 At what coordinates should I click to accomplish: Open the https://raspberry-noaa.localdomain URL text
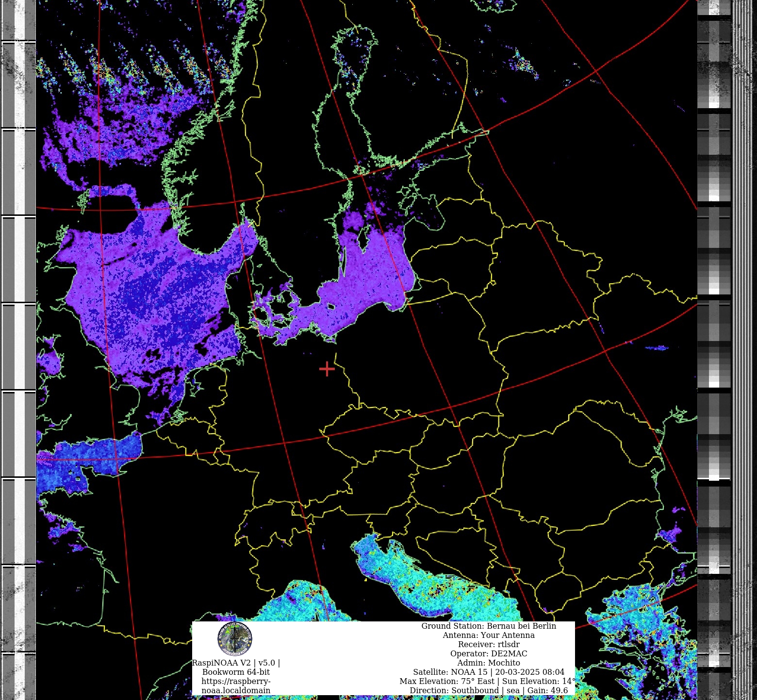(236, 686)
